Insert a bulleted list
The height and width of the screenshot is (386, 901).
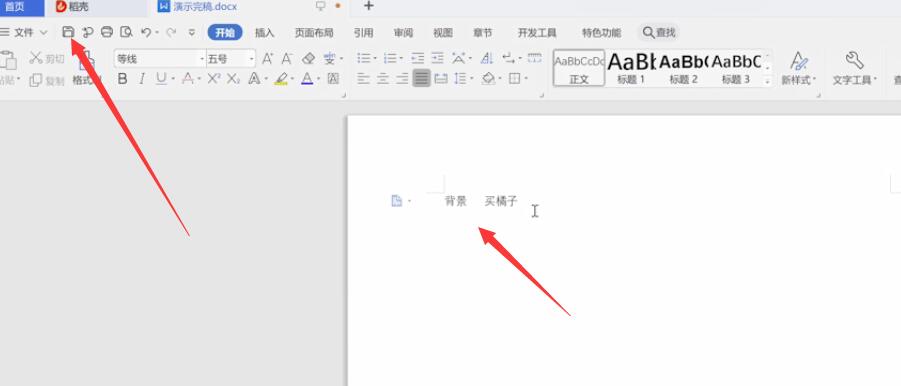[x=363, y=58]
